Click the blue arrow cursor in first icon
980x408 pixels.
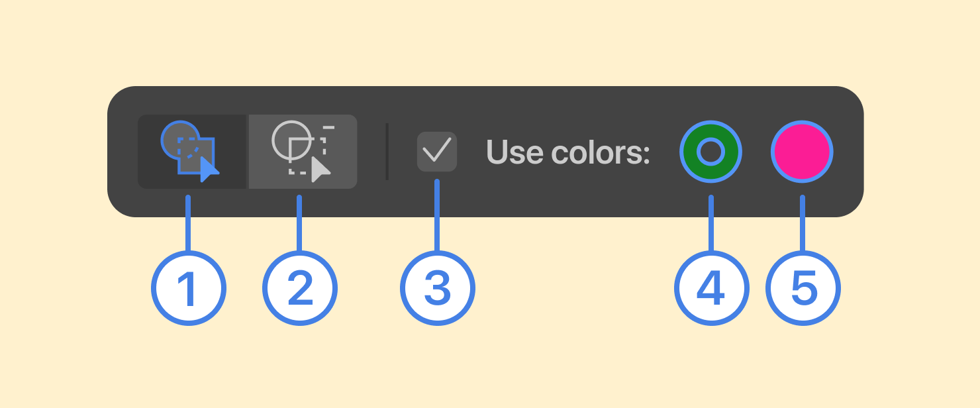click(209, 170)
